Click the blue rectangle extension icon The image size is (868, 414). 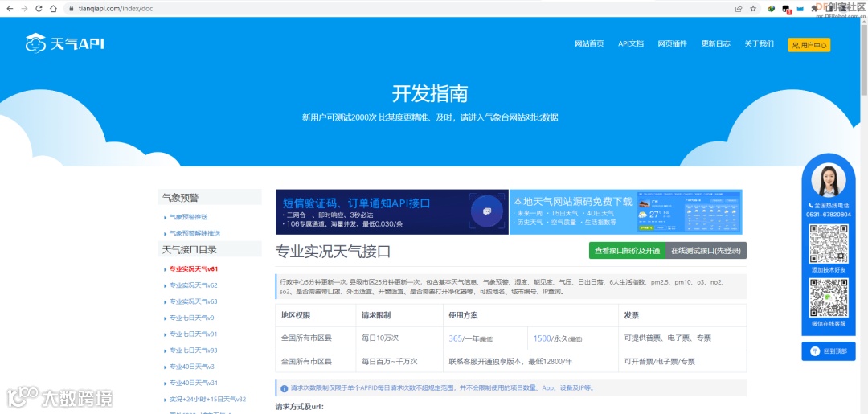click(x=800, y=9)
